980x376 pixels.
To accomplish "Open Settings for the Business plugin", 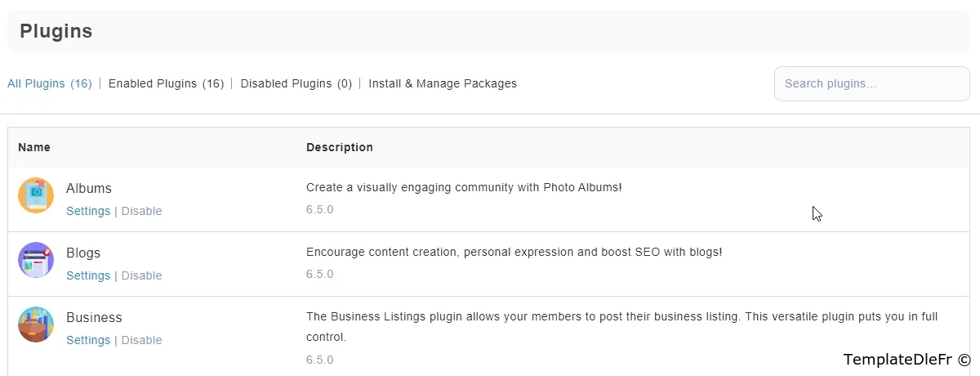I will (88, 340).
